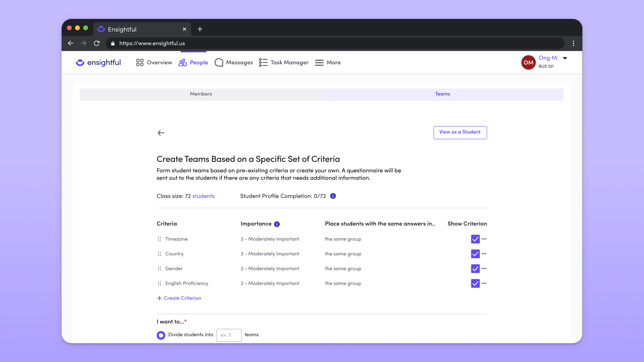Click the Task Manager list icon
The height and width of the screenshot is (362, 644).
pos(263,62)
